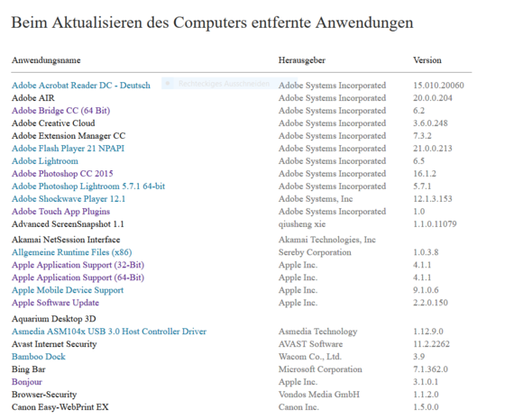Click publisher Microsoft Corporation

pyautogui.click(x=320, y=369)
